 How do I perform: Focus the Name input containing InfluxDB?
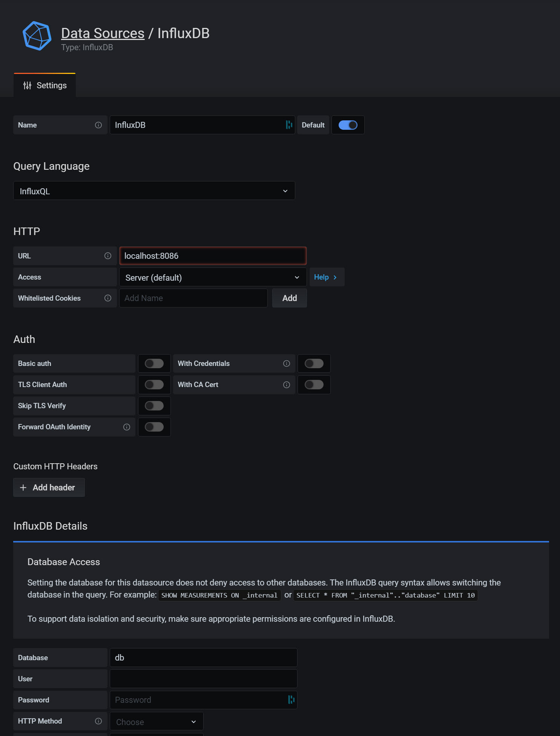tap(203, 125)
